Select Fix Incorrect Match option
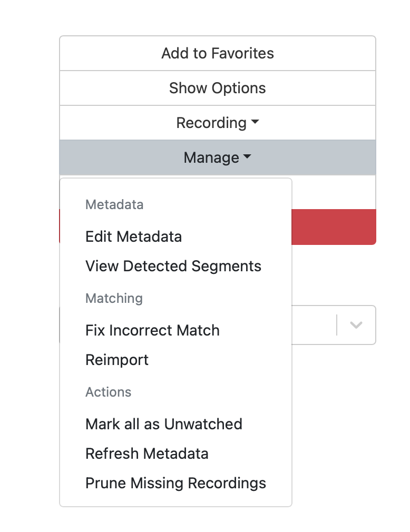The image size is (410, 532). click(x=152, y=330)
